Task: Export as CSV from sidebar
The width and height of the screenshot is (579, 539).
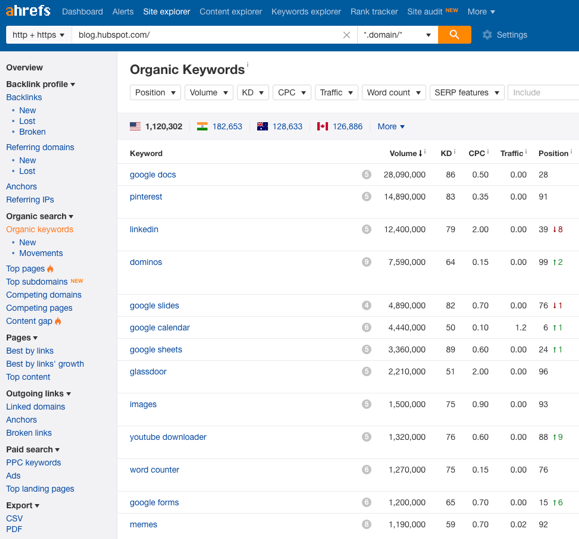Action: tap(14, 518)
